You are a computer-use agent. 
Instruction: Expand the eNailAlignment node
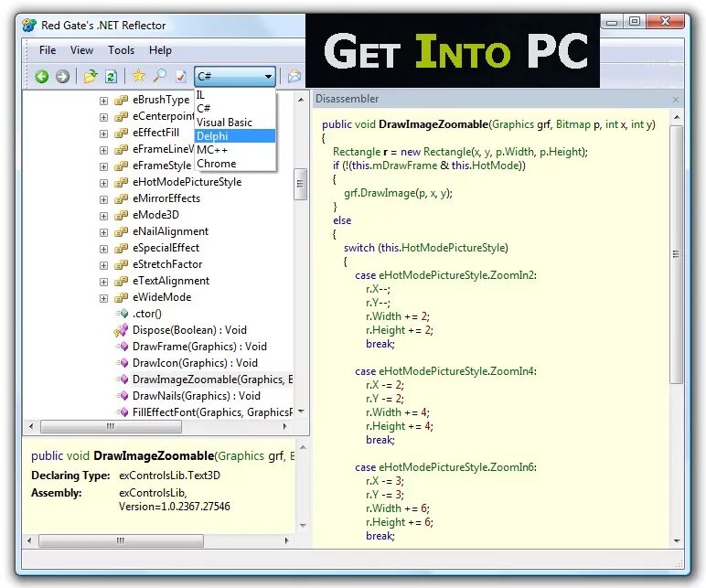point(103,232)
